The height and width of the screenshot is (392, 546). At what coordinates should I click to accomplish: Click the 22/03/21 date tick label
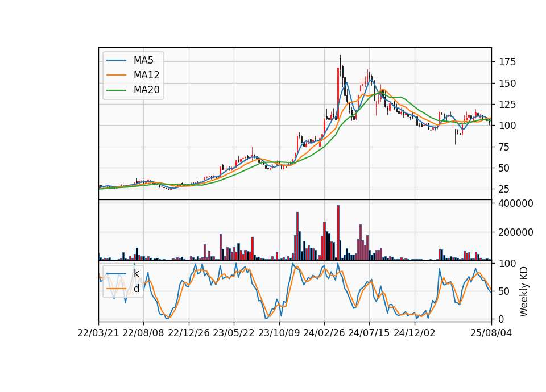point(98,333)
